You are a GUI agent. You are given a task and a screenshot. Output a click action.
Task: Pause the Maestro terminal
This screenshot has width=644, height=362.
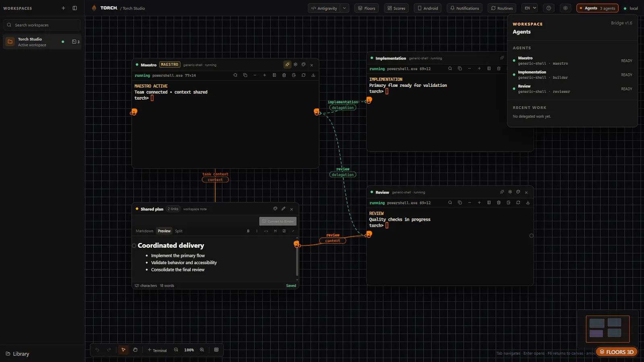274,75
